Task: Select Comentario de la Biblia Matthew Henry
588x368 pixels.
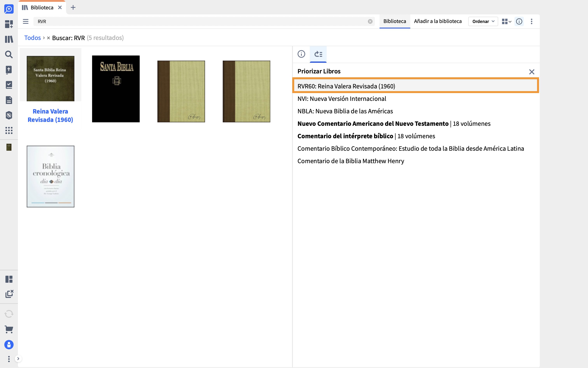Action: [416, 161]
